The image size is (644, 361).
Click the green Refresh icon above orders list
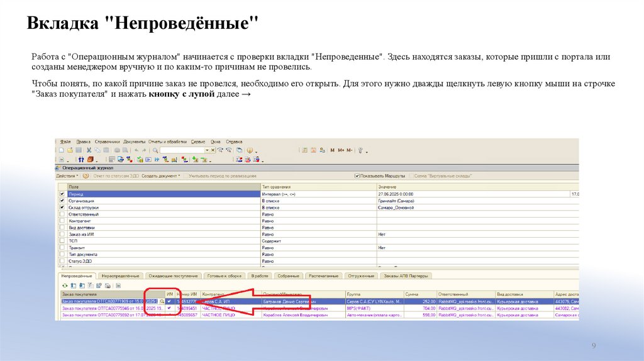[x=65, y=286]
